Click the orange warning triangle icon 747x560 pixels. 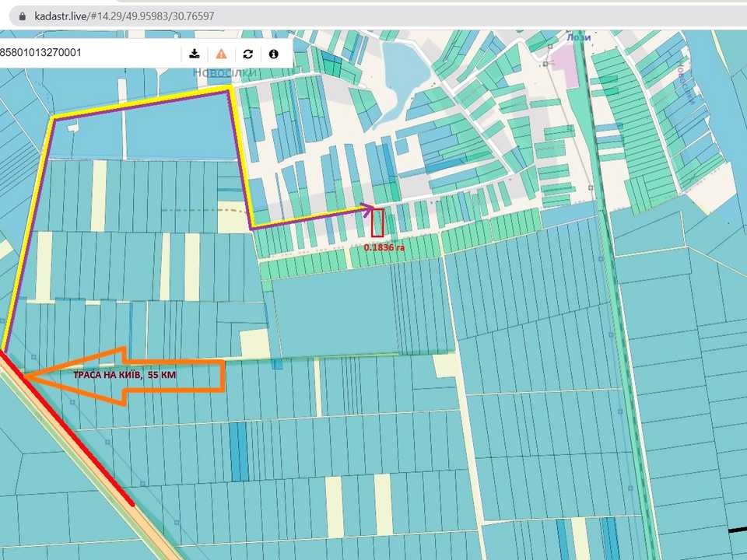click(221, 54)
